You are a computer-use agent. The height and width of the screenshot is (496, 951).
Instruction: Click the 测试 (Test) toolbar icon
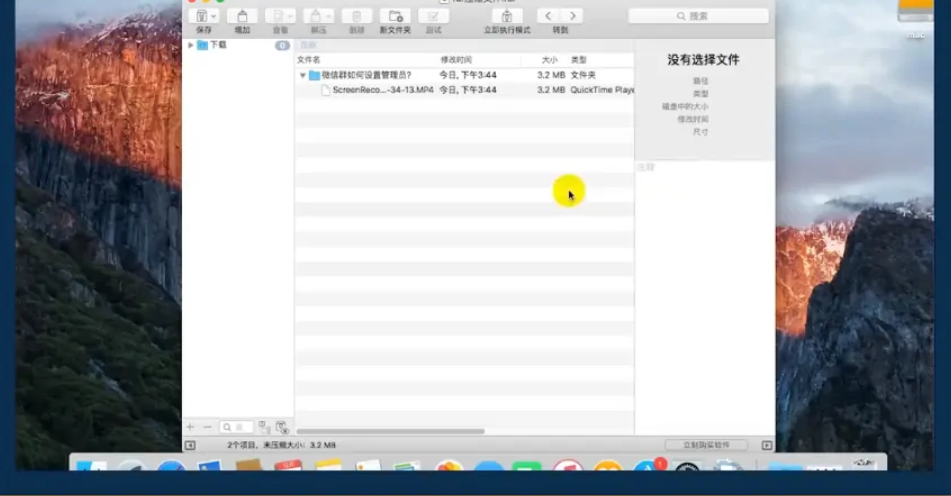click(x=433, y=16)
